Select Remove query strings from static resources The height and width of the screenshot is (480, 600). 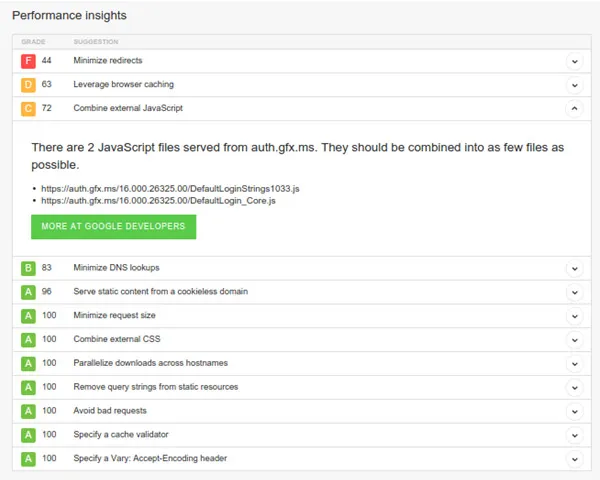(155, 387)
